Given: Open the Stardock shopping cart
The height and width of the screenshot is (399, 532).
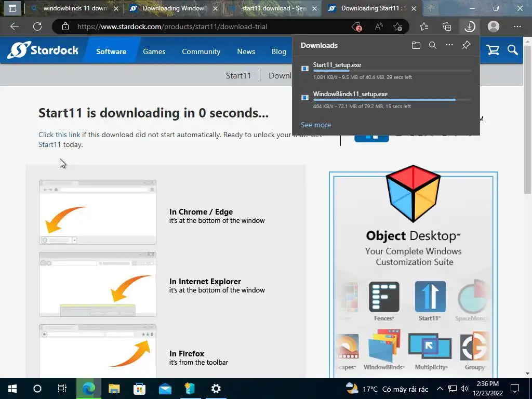Looking at the screenshot, I should coord(493,50).
